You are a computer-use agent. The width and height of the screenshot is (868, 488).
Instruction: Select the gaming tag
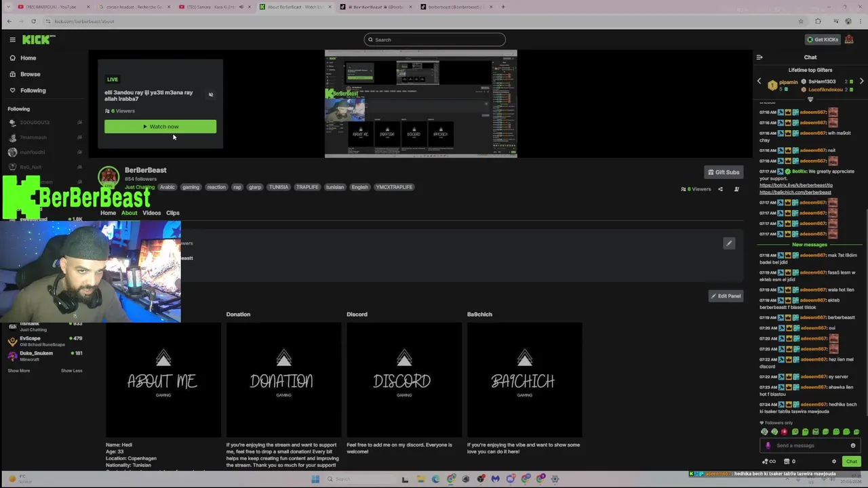coord(191,187)
